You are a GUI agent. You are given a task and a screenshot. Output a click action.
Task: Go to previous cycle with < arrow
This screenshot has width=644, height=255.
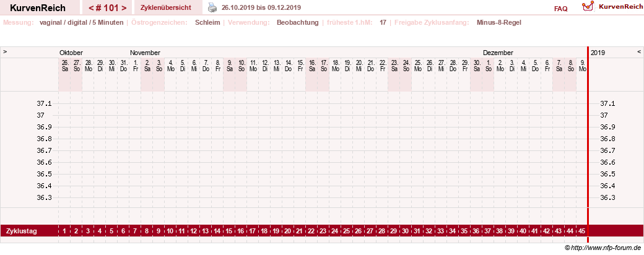pyautogui.click(x=92, y=8)
